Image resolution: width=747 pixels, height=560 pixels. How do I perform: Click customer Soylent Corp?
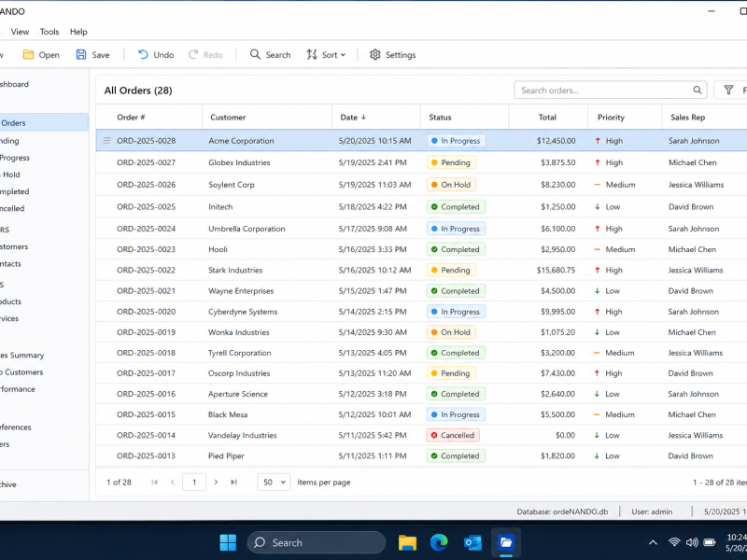(232, 185)
